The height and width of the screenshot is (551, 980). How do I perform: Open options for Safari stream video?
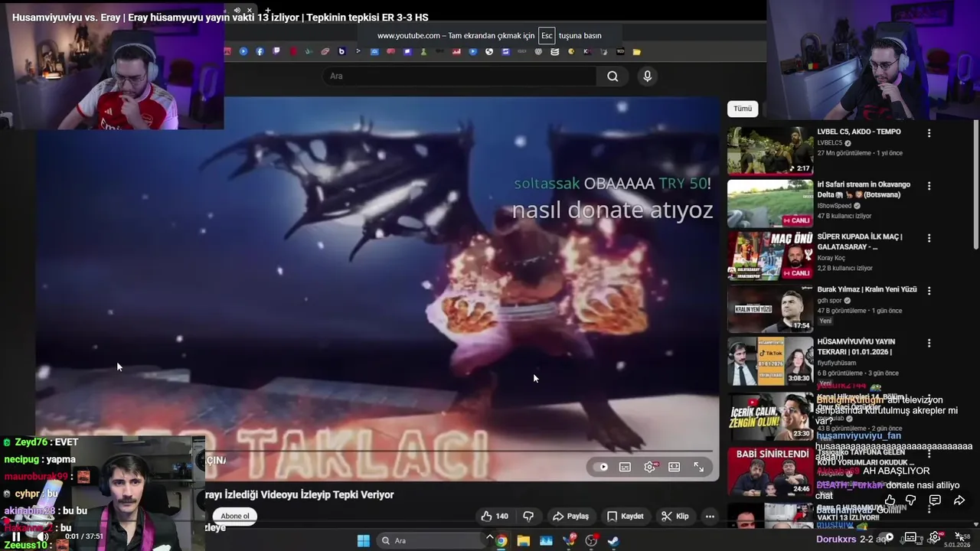pyautogui.click(x=929, y=186)
